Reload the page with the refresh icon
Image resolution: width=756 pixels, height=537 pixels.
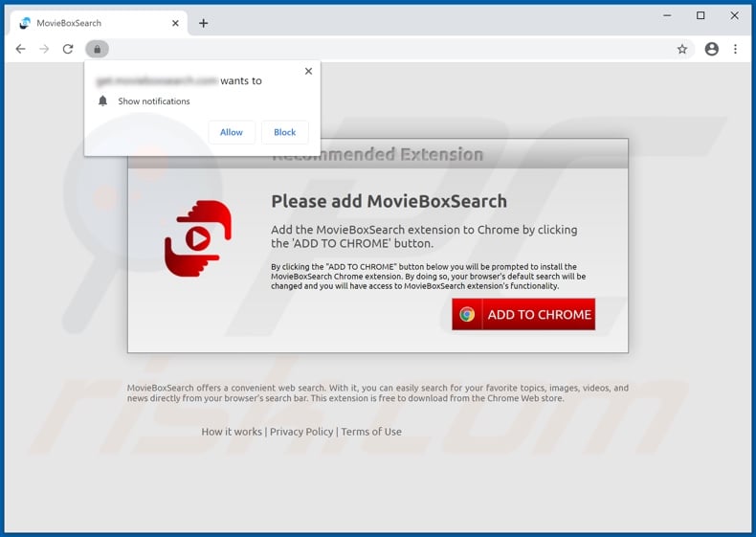68,49
